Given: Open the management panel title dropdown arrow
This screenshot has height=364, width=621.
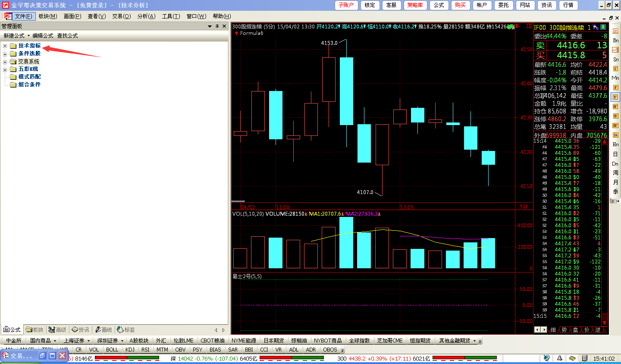Looking at the screenshot, I should (x=210, y=26).
